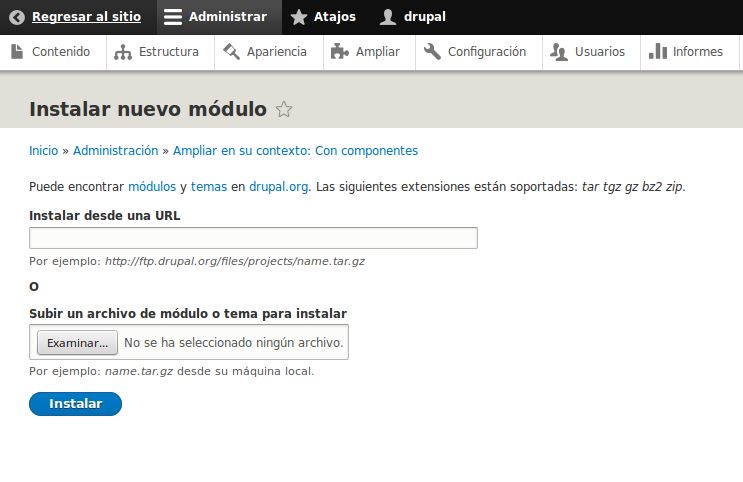Click the hamburger icon next to Administrar
This screenshot has width=743, height=482.
(172, 17)
